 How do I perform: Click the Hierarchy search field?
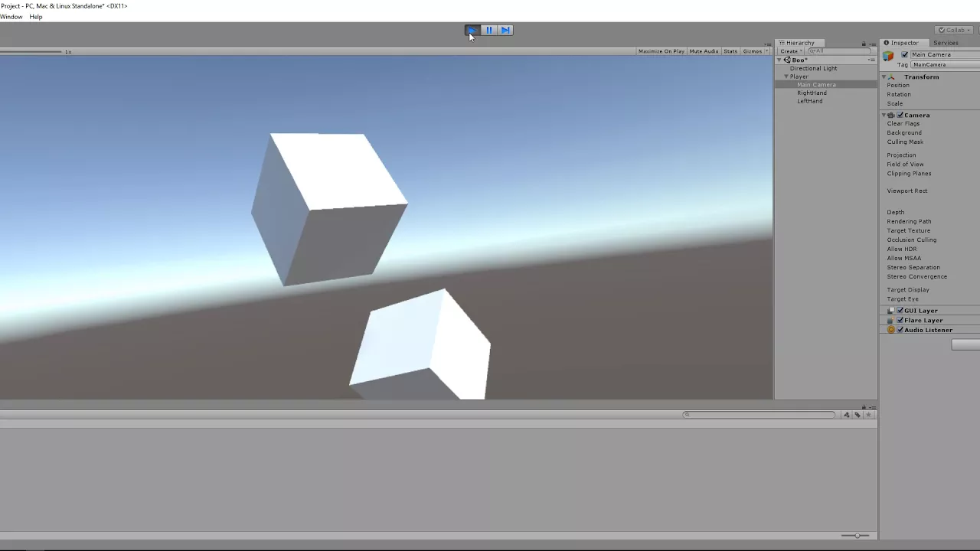tap(840, 51)
